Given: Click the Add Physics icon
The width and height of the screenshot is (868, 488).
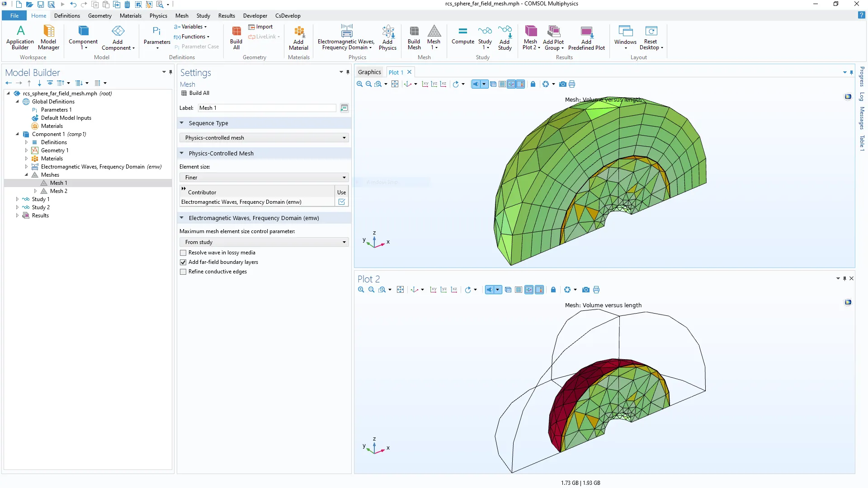Looking at the screenshot, I should pos(387,31).
